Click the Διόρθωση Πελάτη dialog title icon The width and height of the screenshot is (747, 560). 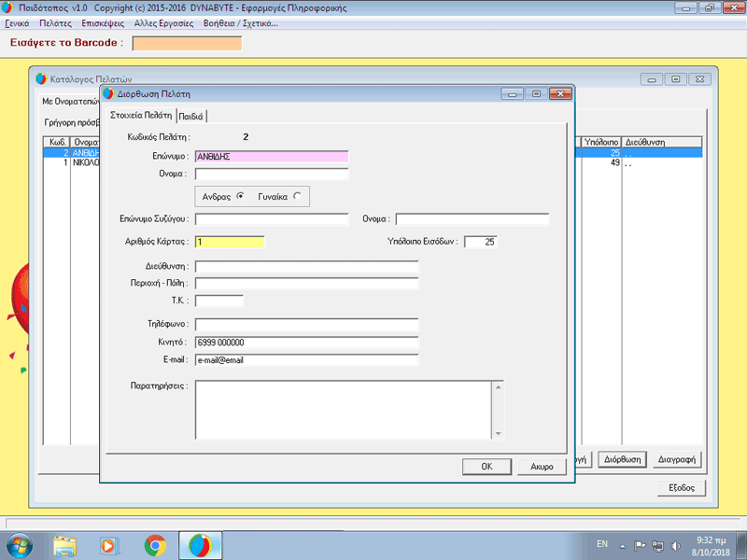tap(108, 93)
